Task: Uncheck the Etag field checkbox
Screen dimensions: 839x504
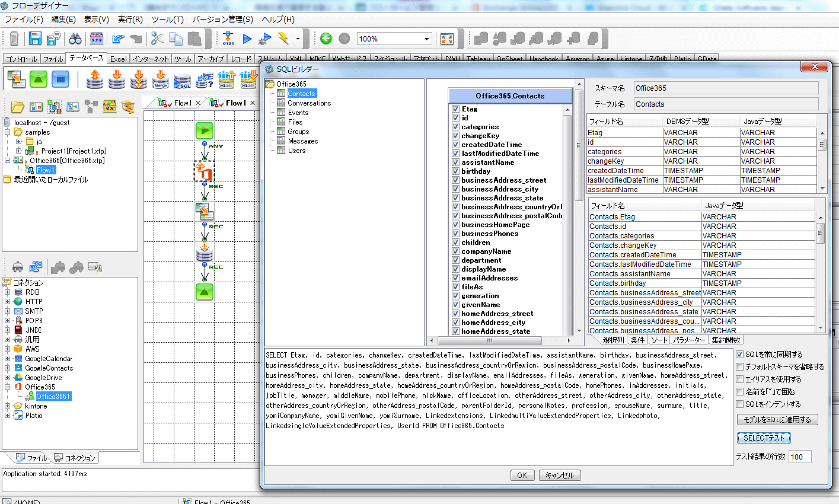Action: click(x=455, y=109)
